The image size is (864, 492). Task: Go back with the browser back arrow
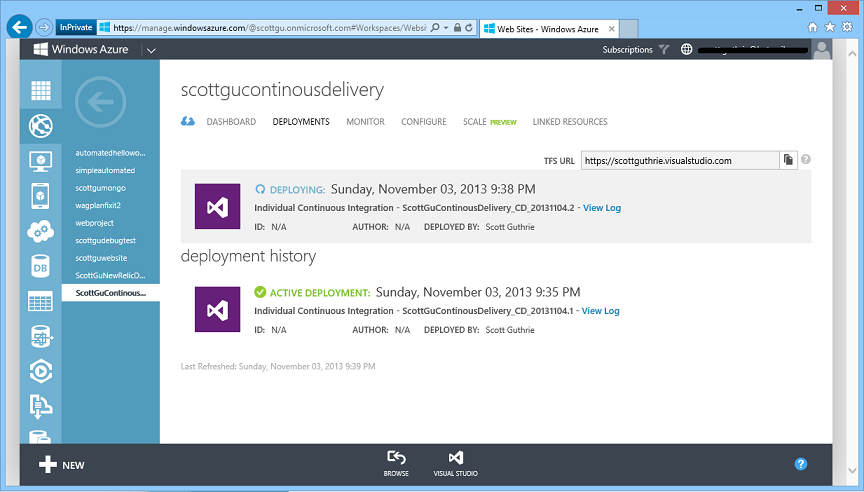pos(19,27)
